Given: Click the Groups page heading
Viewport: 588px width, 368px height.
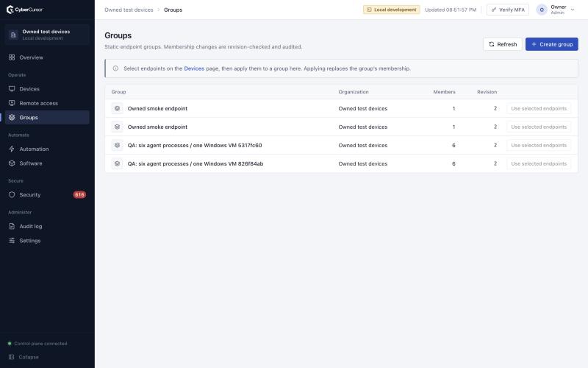Looking at the screenshot, I should 118,35.
